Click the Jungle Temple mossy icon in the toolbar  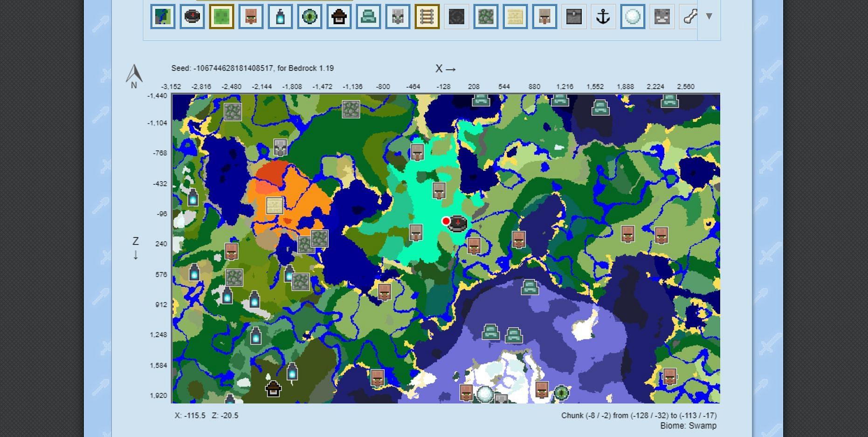point(486,17)
